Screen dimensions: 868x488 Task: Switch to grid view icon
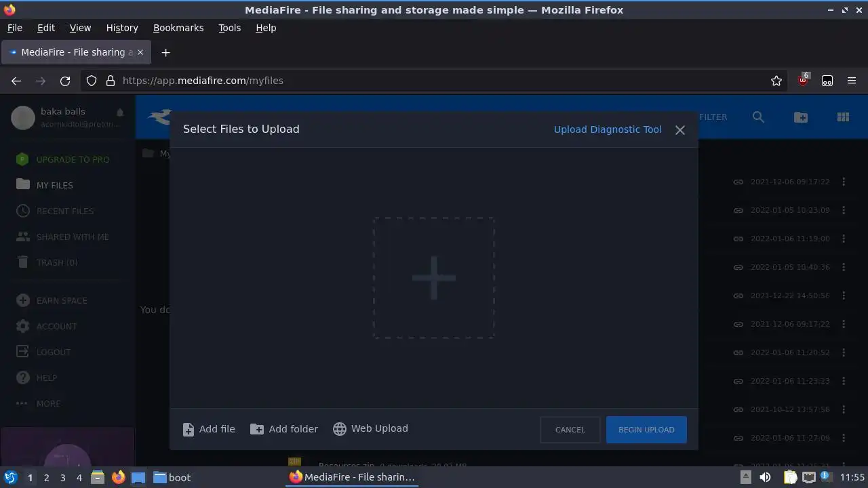843,117
